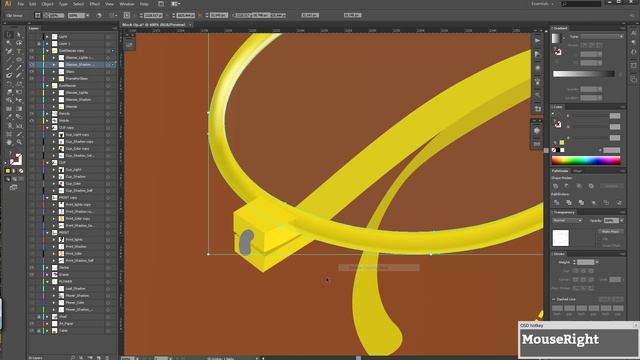
Task: Select the Paintbrush tool
Action: tap(9, 68)
